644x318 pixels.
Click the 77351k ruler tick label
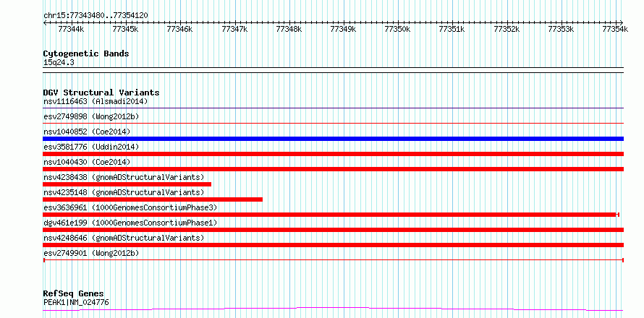[452, 29]
